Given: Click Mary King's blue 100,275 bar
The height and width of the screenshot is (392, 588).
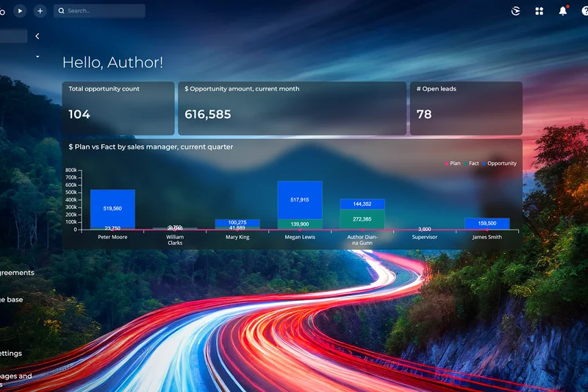Looking at the screenshot, I should [237, 222].
